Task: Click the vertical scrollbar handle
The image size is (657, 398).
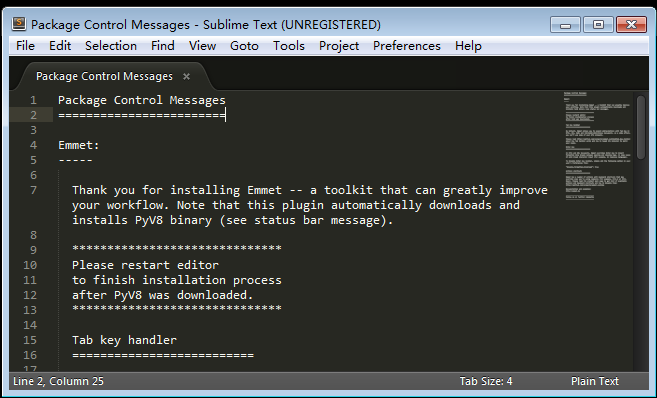Action: [x=641, y=127]
